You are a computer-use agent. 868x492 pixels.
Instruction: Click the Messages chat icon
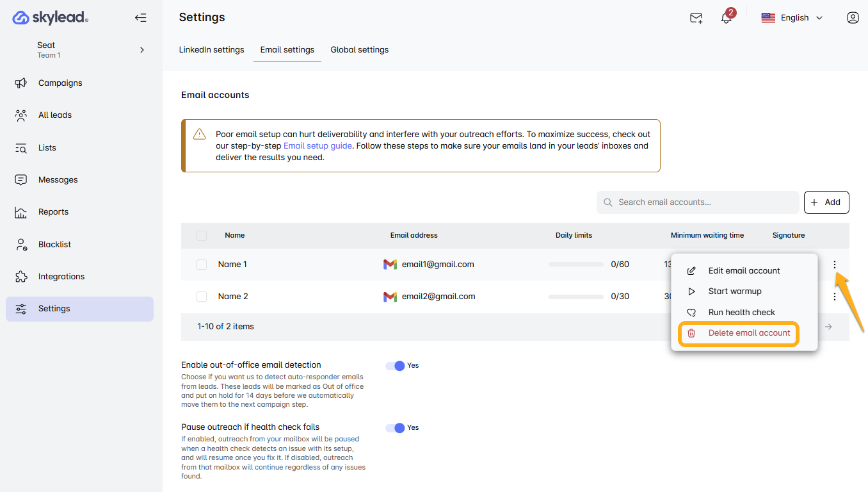pyautogui.click(x=21, y=179)
